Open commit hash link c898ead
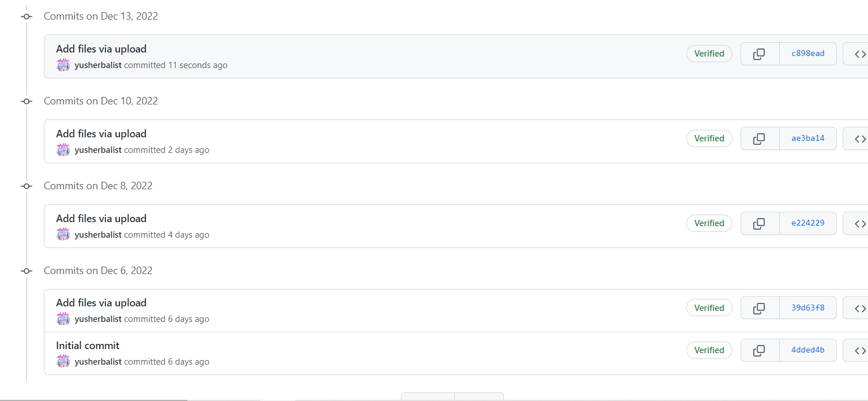This screenshot has width=868, height=401. click(807, 54)
